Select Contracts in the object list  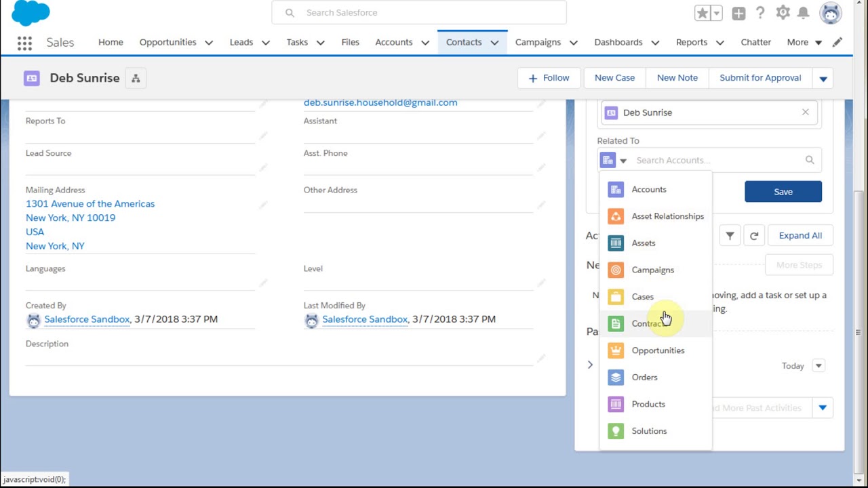[x=656, y=323]
